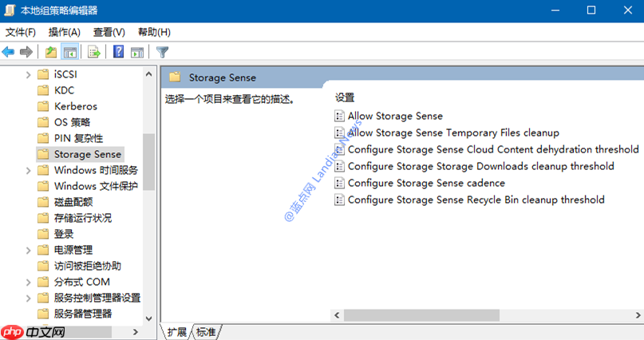Open the 查看(V) menu
Screen dimensions: 644x340
tap(109, 32)
